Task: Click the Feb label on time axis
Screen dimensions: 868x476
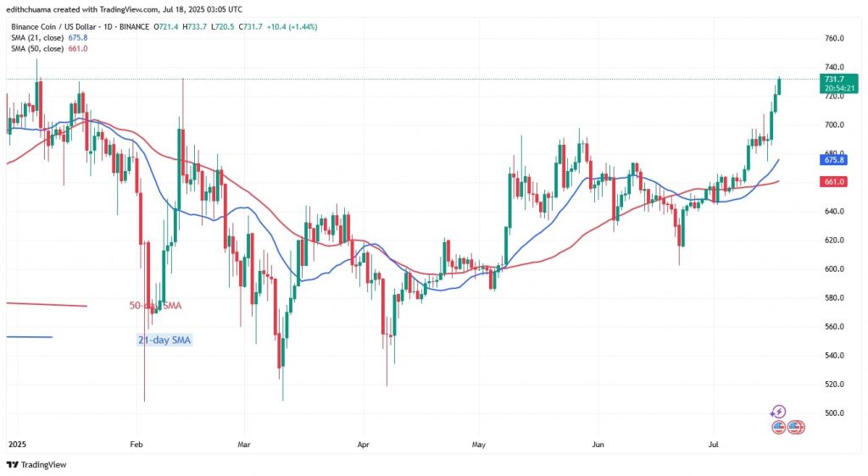Action: pos(135,443)
